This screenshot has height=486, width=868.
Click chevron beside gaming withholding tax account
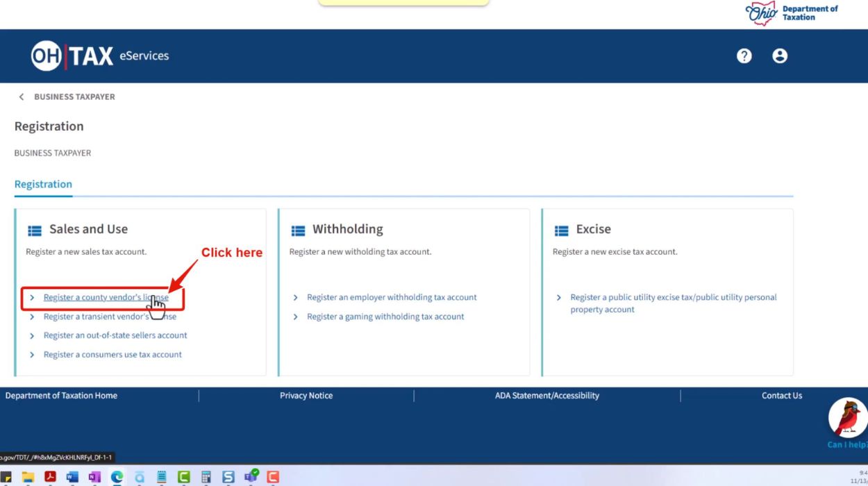click(296, 317)
